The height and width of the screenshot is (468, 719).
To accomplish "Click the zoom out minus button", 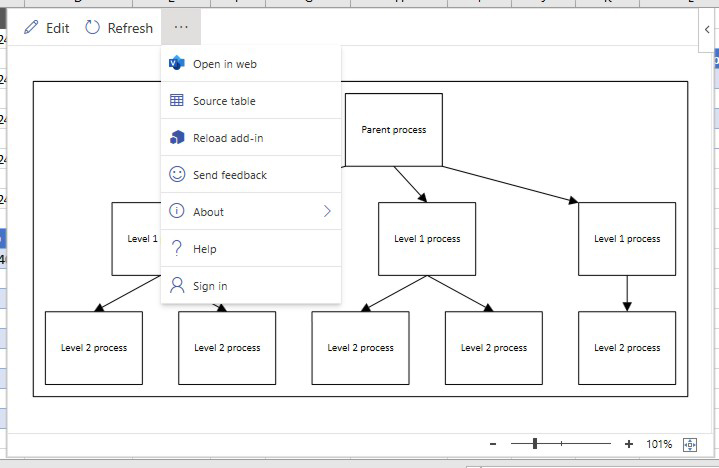I will (x=493, y=444).
